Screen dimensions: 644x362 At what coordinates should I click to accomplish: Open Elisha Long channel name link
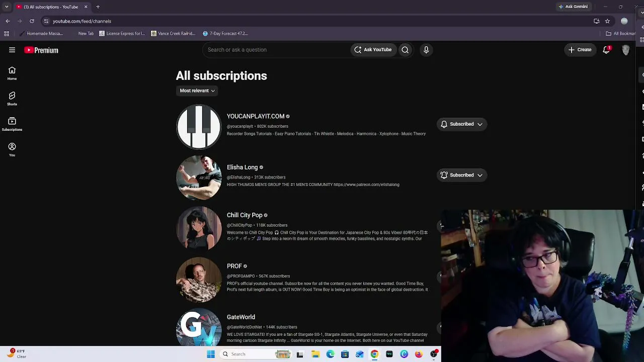click(242, 167)
